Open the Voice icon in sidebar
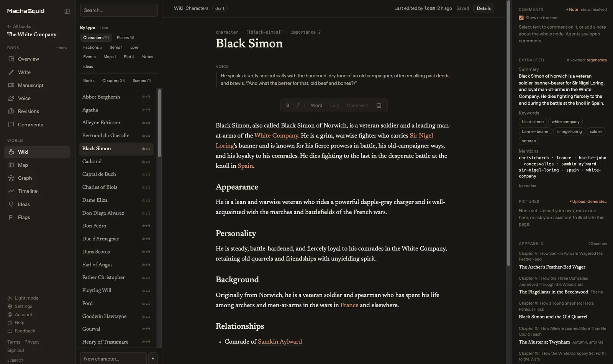613x364 pixels. (x=11, y=98)
